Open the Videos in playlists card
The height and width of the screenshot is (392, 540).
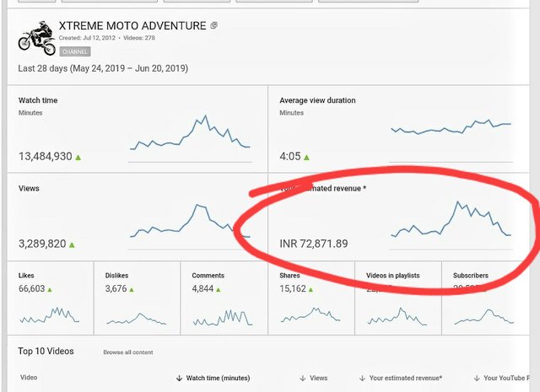pyautogui.click(x=398, y=298)
